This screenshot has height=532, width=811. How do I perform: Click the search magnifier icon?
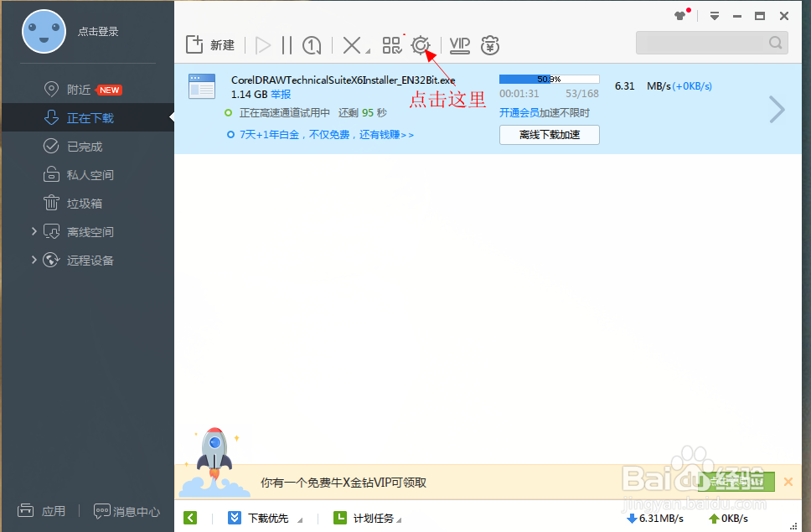click(x=775, y=43)
